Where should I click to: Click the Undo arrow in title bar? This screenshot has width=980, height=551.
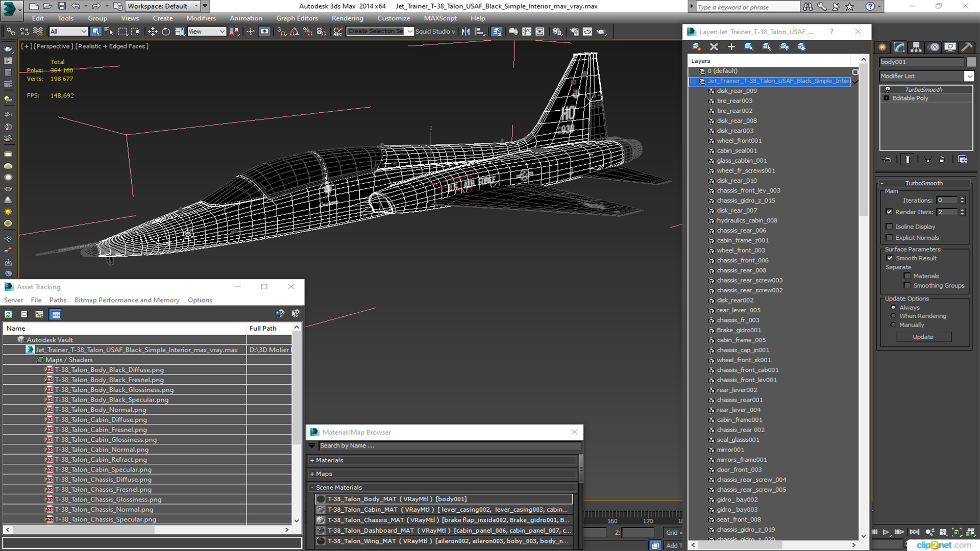(76, 6)
